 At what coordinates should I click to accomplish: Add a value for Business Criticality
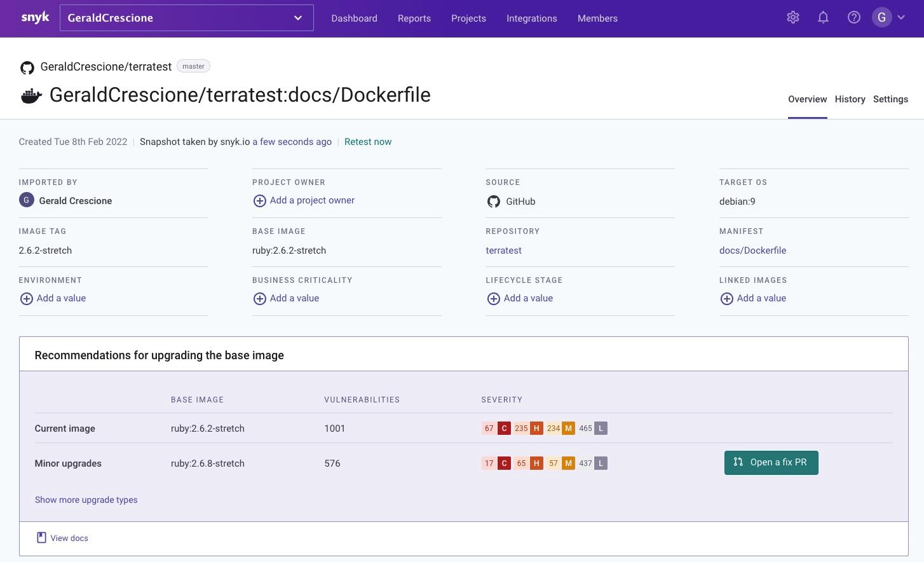tap(294, 298)
